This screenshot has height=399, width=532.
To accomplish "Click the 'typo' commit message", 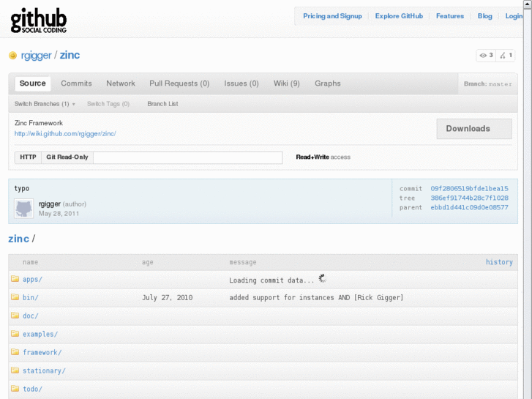I will [x=22, y=189].
